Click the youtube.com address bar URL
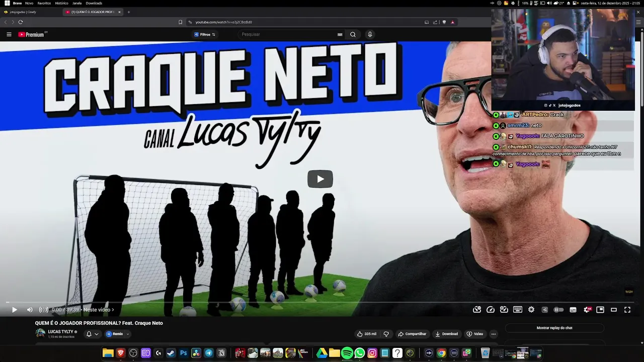The image size is (644, 362). coord(223,22)
